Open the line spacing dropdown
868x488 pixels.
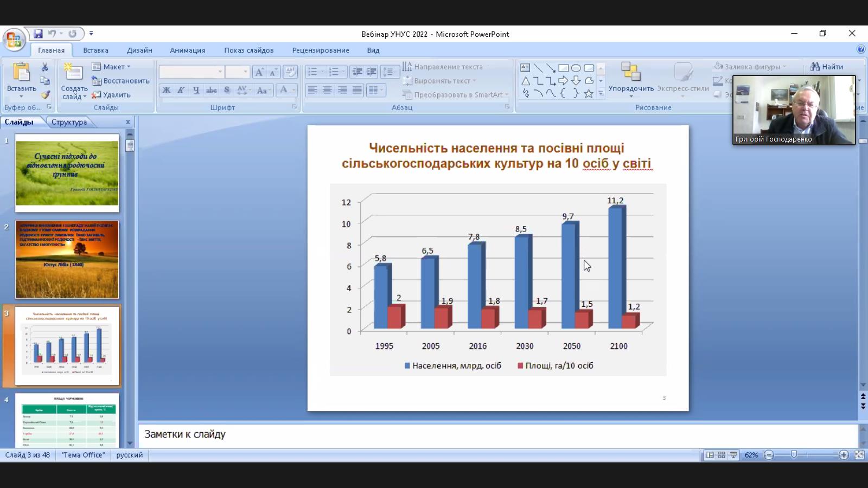coord(390,72)
